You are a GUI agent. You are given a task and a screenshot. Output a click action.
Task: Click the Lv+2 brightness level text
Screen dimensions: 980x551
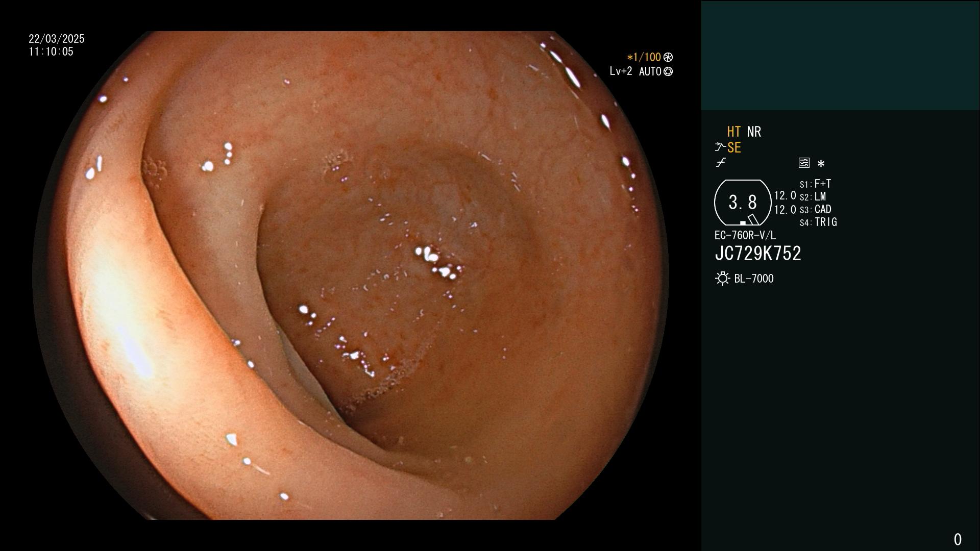[621, 71]
